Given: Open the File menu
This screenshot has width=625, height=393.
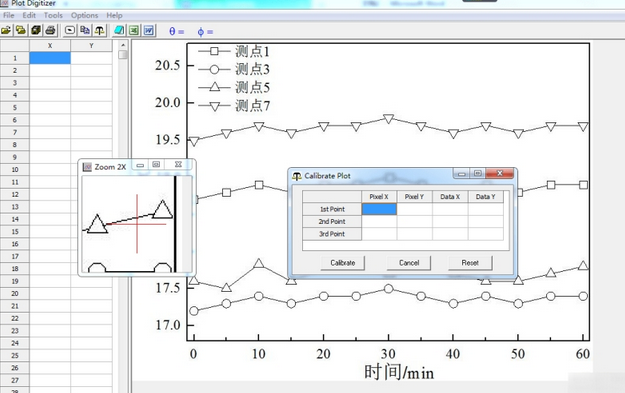Looking at the screenshot, I should coord(8,15).
